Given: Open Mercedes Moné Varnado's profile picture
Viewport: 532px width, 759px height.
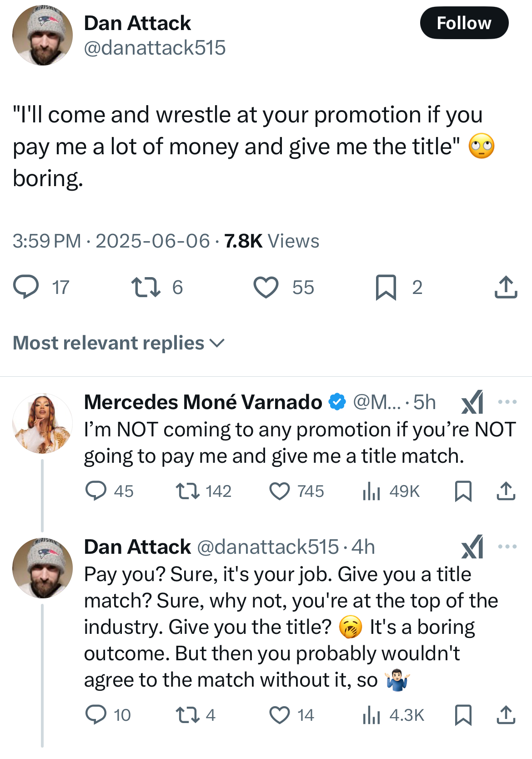Looking at the screenshot, I should pyautogui.click(x=42, y=423).
